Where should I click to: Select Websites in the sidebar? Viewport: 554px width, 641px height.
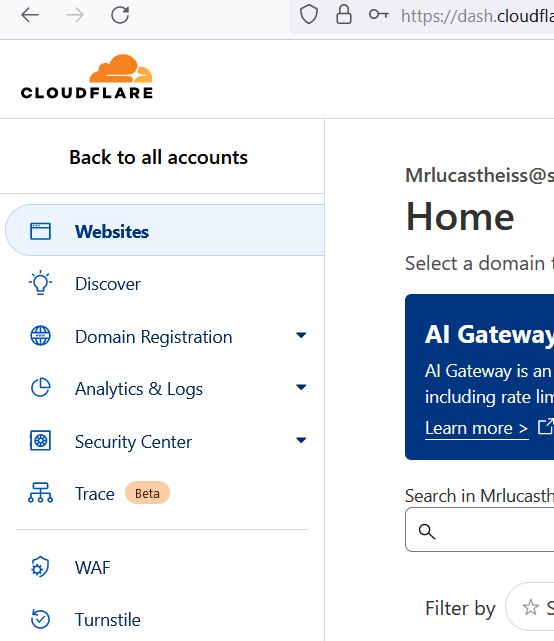click(165, 230)
